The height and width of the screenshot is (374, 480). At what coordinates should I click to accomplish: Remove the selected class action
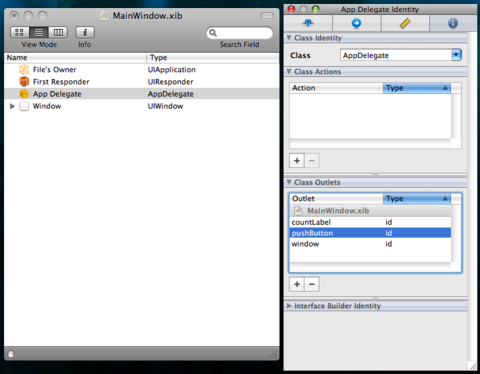312,161
